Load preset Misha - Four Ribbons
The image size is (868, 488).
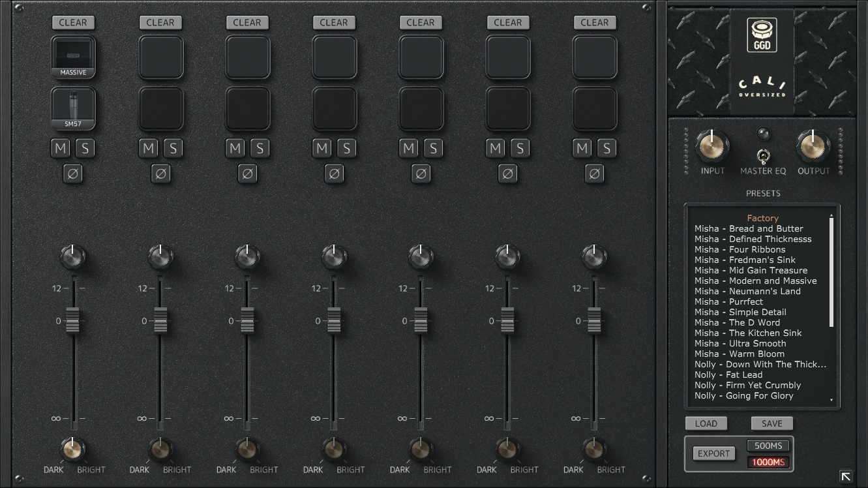740,249
